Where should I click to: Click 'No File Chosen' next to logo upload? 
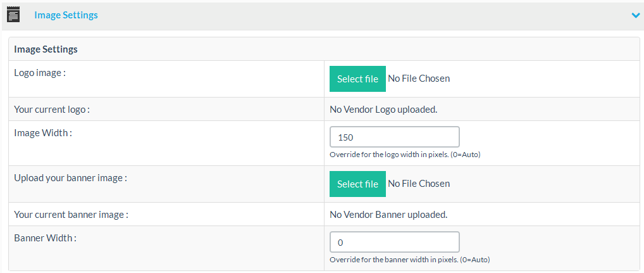[419, 79]
